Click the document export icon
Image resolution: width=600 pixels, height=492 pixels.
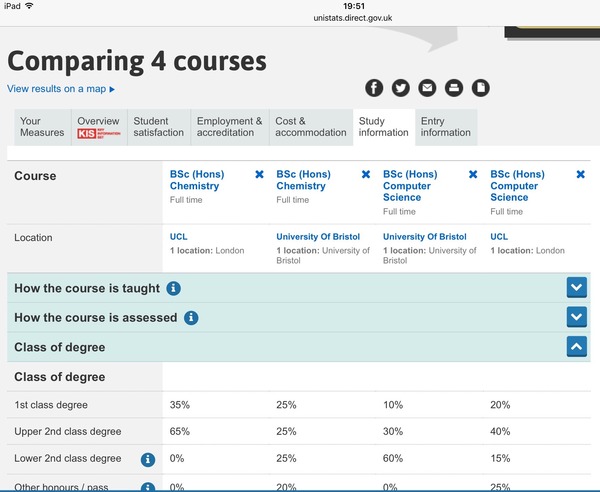click(x=481, y=88)
